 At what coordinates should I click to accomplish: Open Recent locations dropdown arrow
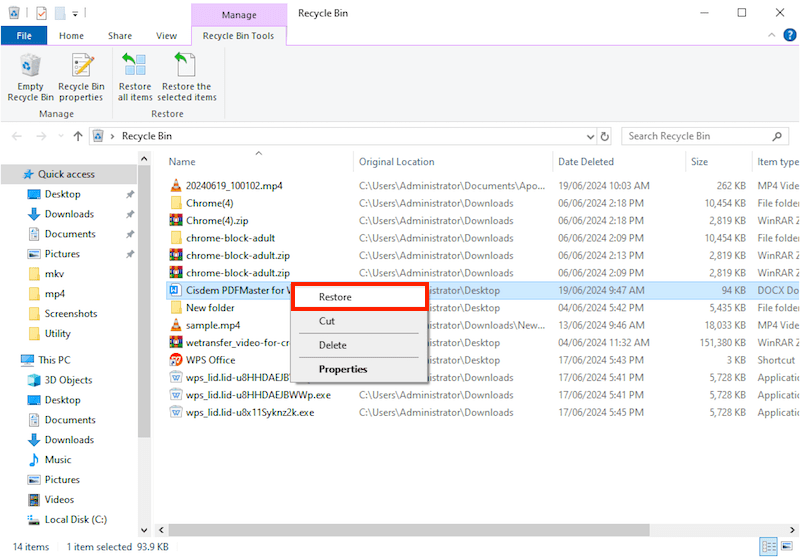coord(61,136)
